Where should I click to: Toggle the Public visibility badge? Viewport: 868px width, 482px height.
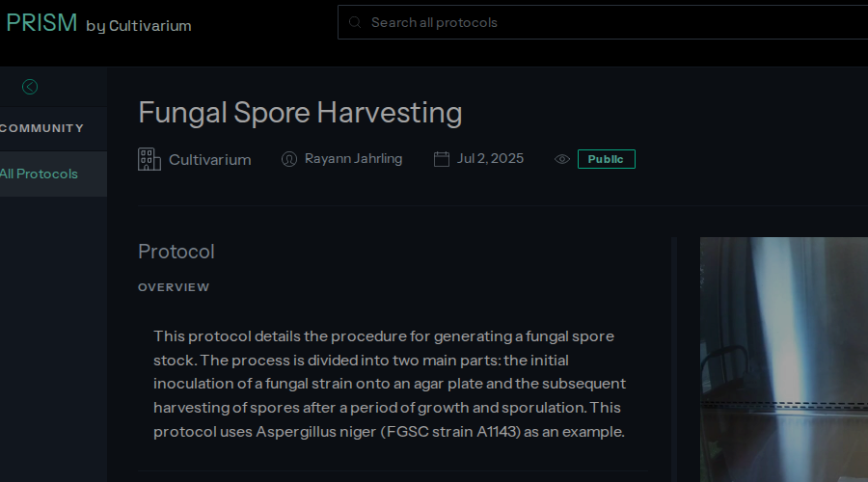606,159
